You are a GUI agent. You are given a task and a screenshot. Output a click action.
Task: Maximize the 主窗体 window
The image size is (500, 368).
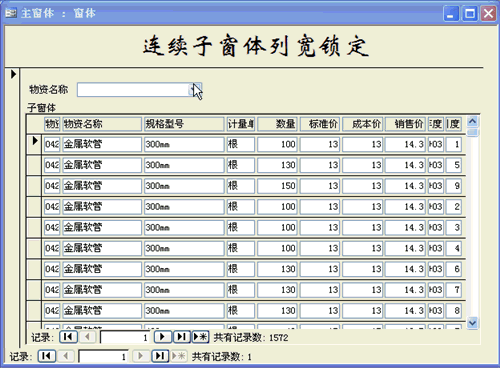[470, 14]
